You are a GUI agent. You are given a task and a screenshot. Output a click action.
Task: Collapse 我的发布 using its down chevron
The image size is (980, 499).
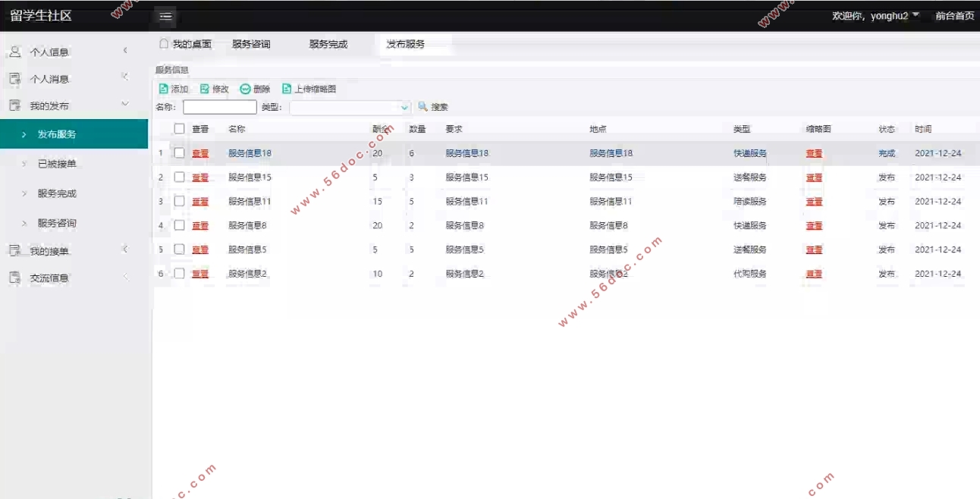[125, 105]
